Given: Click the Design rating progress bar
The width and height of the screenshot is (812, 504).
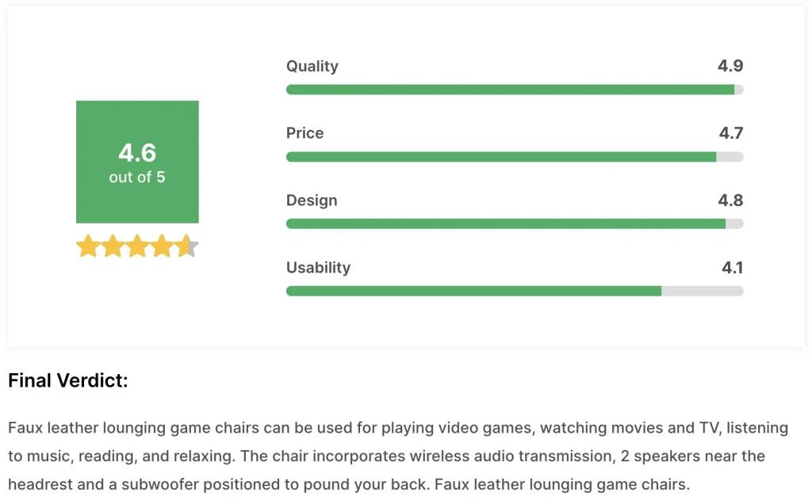Looking at the screenshot, I should (515, 223).
